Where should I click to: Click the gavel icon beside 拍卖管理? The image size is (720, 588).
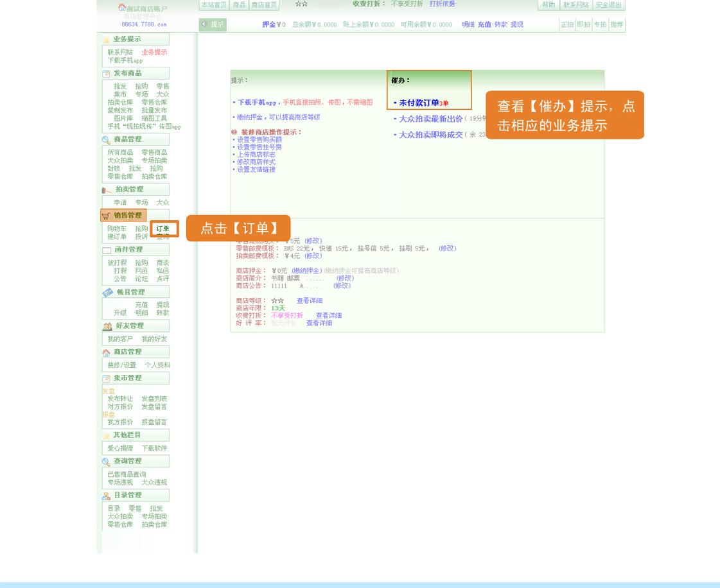(107, 190)
